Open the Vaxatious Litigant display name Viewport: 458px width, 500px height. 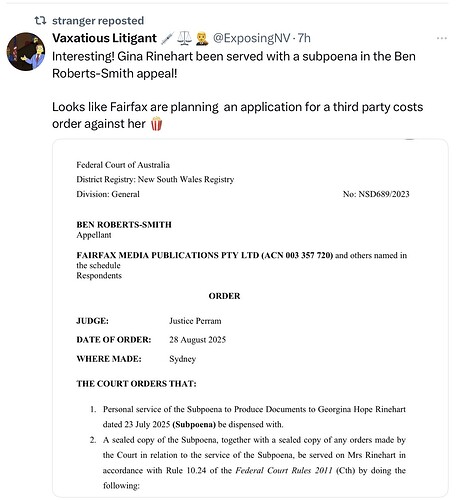pyautogui.click(x=104, y=38)
